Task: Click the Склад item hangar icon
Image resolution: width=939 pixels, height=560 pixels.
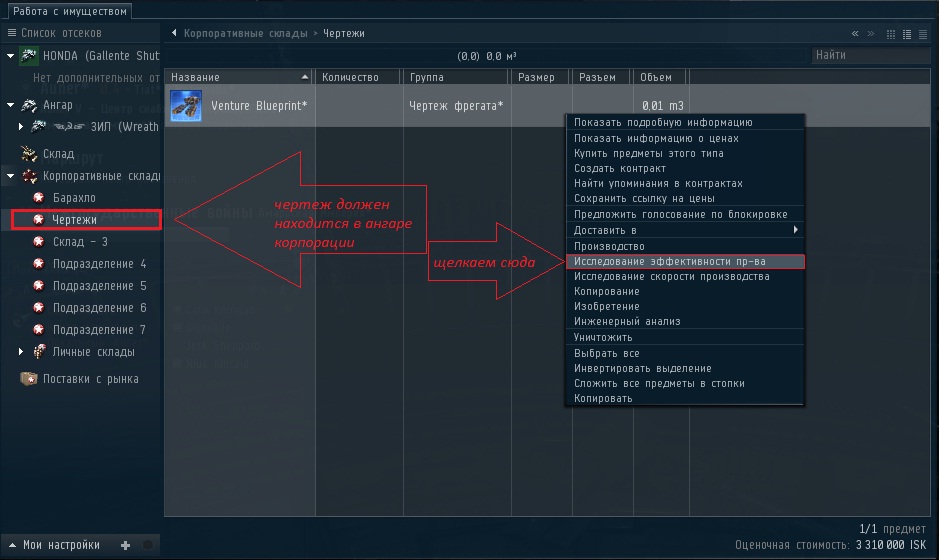Action: coord(29,154)
